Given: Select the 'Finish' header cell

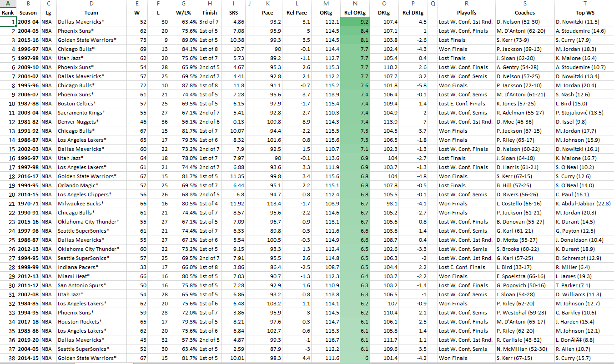Looking at the screenshot, I should pos(210,13).
